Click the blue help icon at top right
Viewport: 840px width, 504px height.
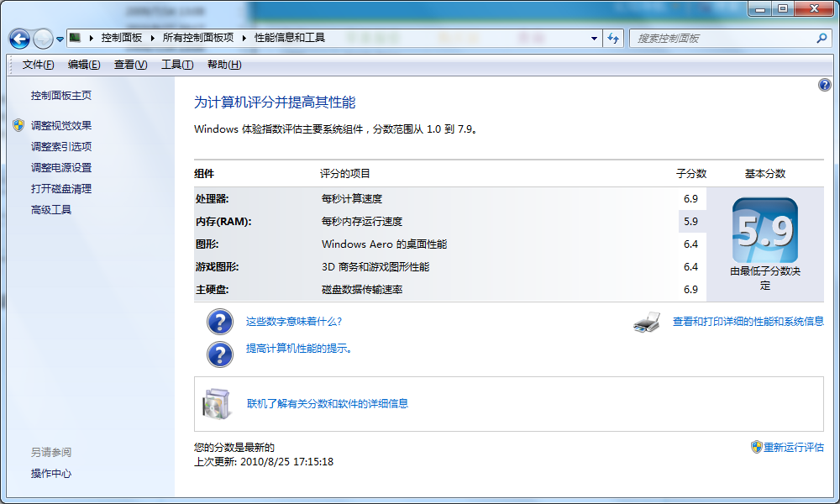click(825, 85)
